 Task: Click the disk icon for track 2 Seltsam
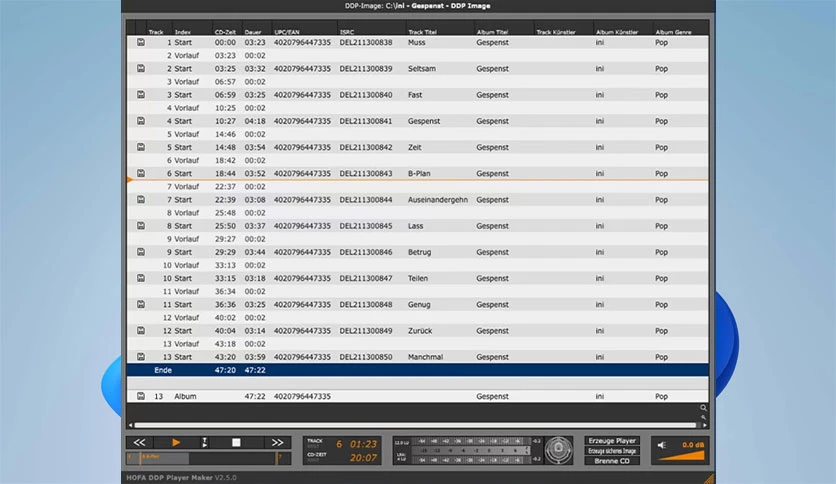pyautogui.click(x=141, y=68)
